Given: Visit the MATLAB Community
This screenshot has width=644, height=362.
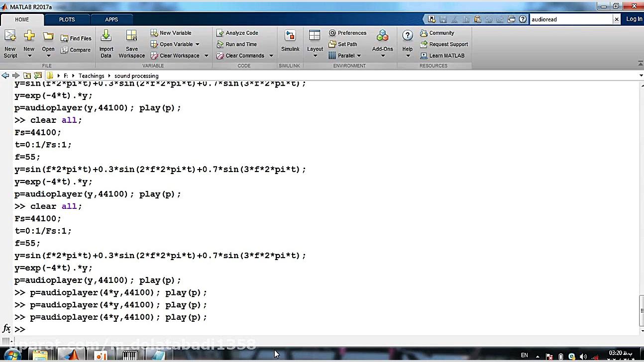Looking at the screenshot, I should [437, 33].
